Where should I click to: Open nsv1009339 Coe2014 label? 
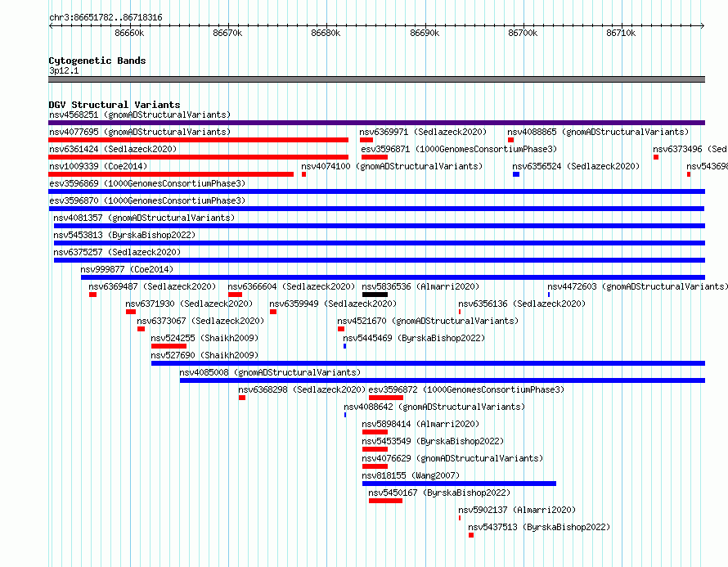point(98,166)
